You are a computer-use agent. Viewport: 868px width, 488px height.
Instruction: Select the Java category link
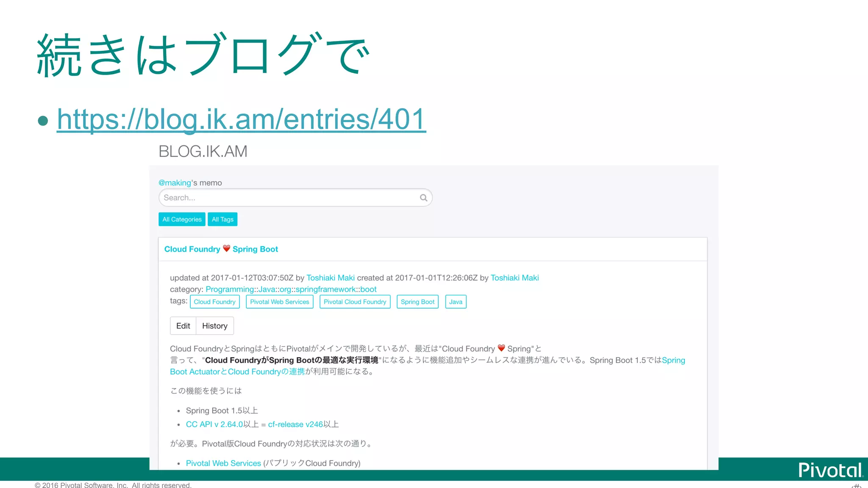(x=267, y=289)
